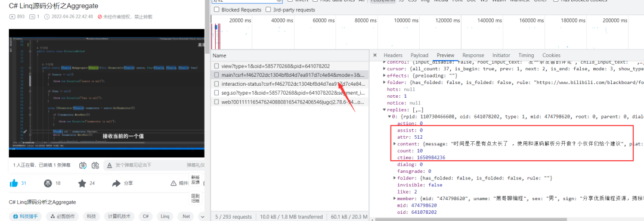Click the .Net tag
Viewport: 644px width, 221px height.
pos(186,216)
